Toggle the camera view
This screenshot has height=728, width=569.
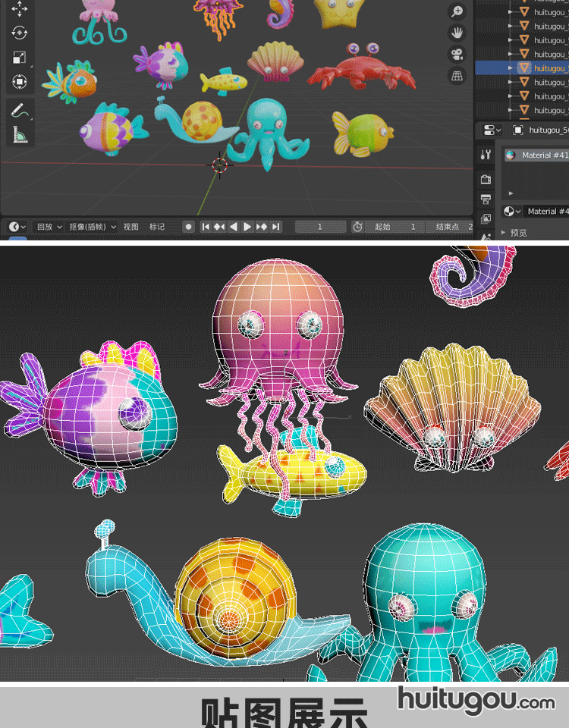457,54
